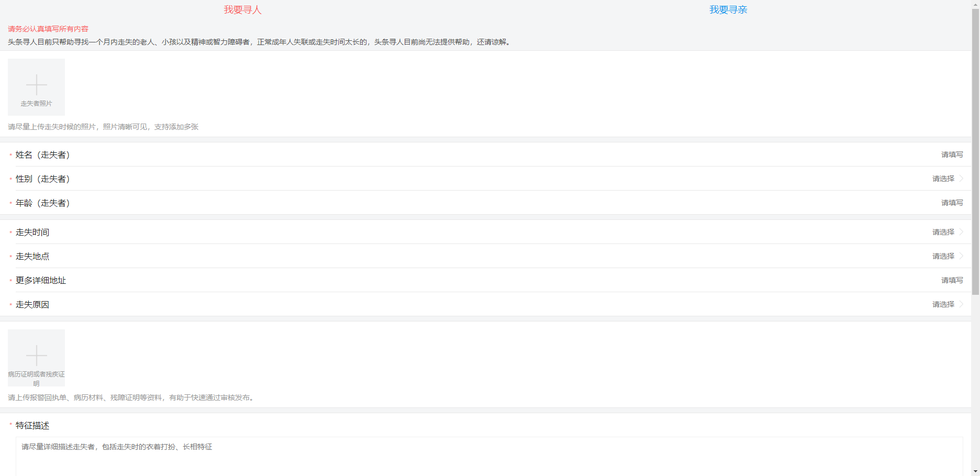Open the 性别（走失者）selector chevron

coord(962,179)
